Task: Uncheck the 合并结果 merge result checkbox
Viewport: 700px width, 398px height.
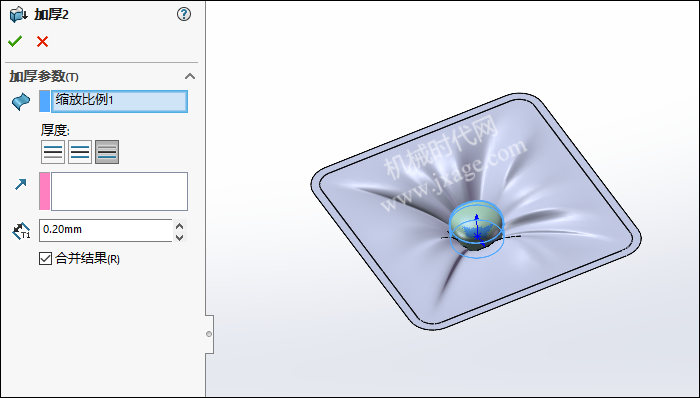Action: coord(46,258)
